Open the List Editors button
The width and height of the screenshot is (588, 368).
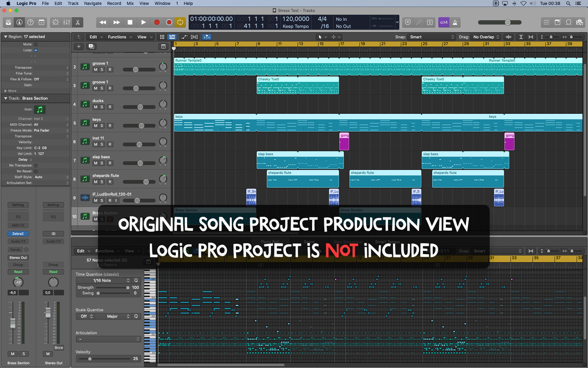[x=546, y=22]
